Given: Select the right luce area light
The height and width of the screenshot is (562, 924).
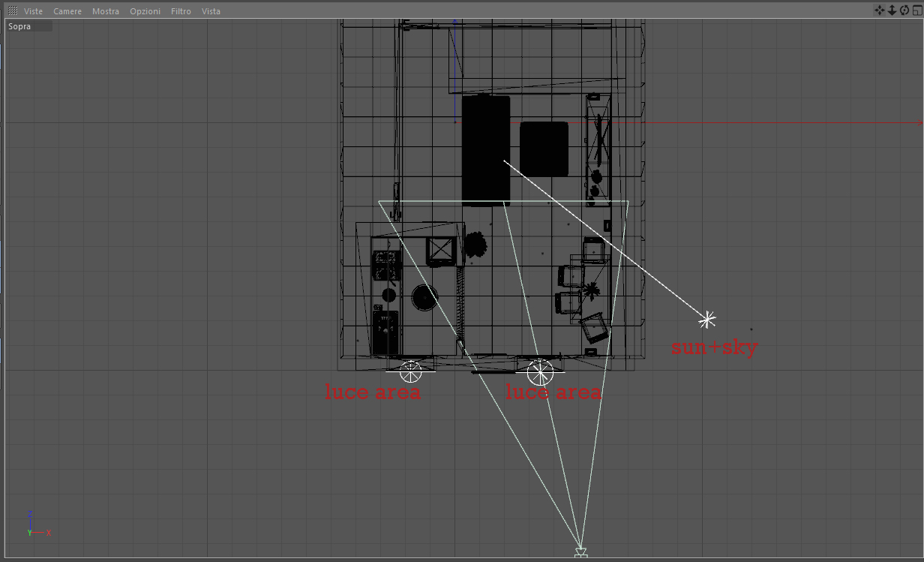Looking at the screenshot, I should click(x=540, y=372).
